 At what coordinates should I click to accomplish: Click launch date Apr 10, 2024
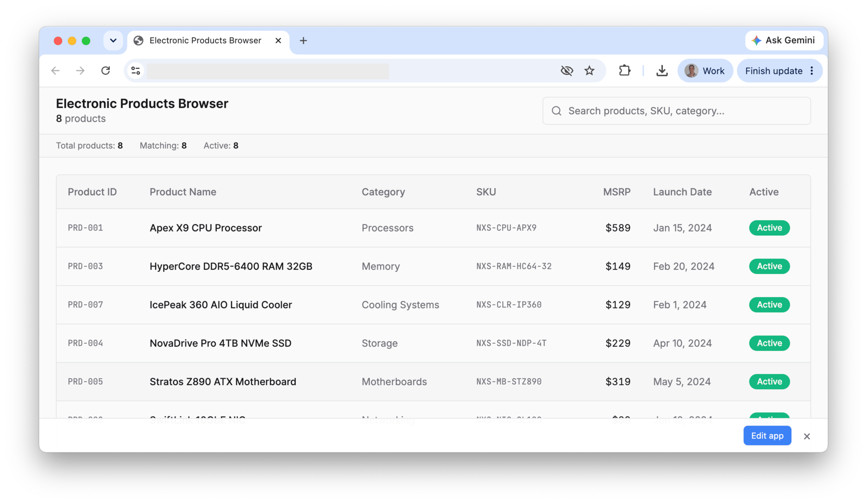click(x=682, y=343)
